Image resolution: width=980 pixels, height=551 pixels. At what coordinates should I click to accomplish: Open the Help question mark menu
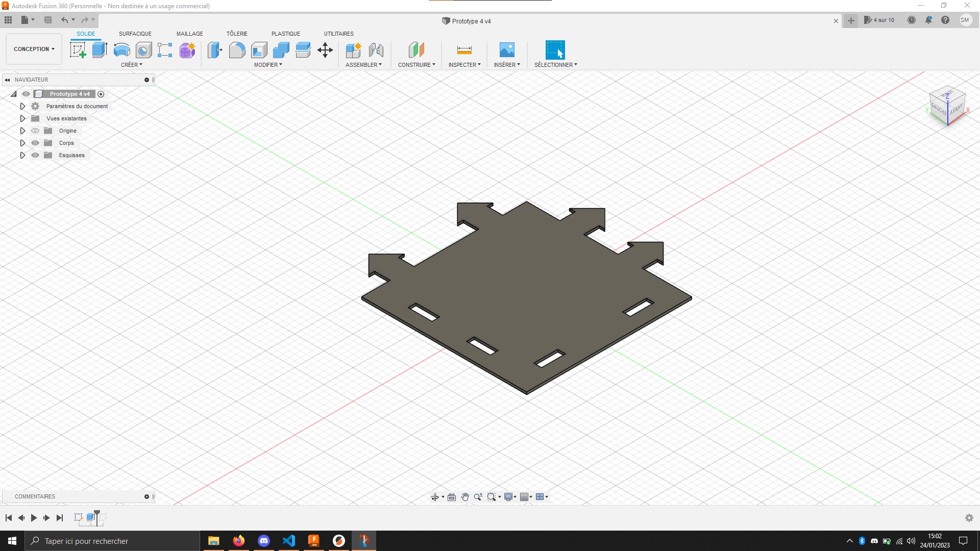coord(945,20)
